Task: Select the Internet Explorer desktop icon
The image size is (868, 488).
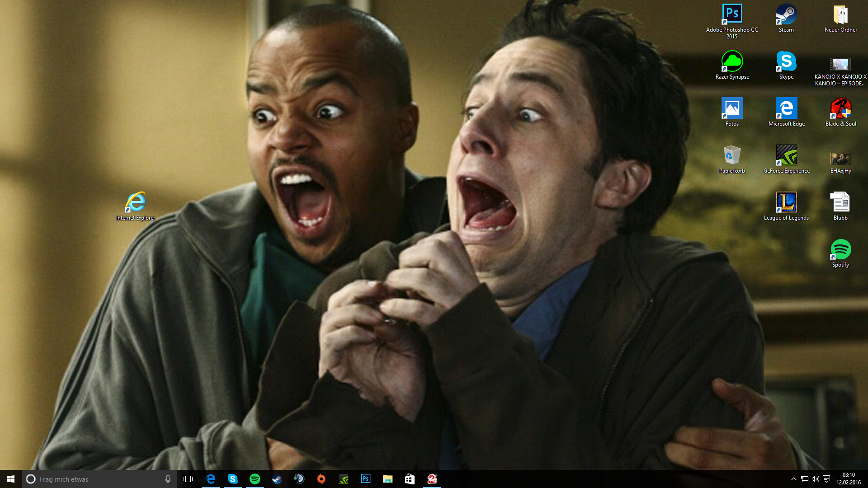Action: point(136,203)
